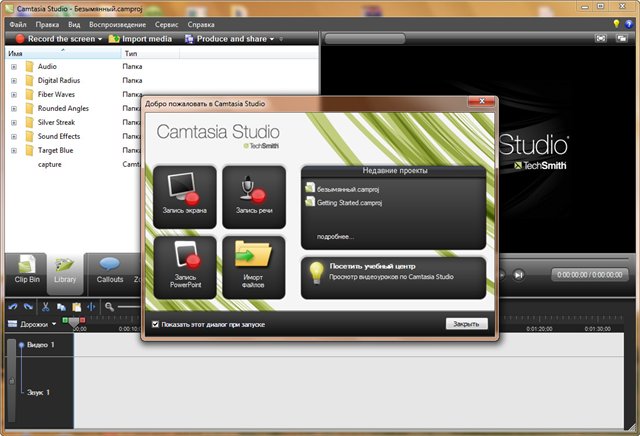The height and width of the screenshot is (436, 640).
Task: Expand the Target Blue folder
Action: point(14,151)
